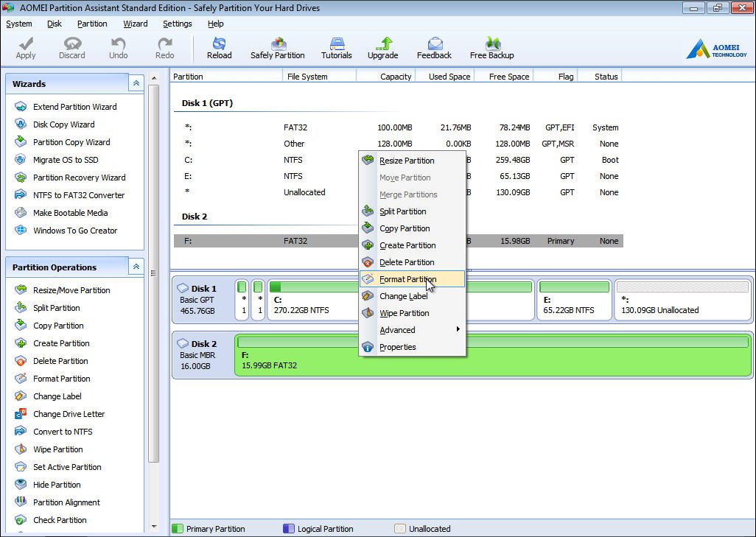Click the Upgrade toolbar icon
756x537 pixels.
coord(382,48)
